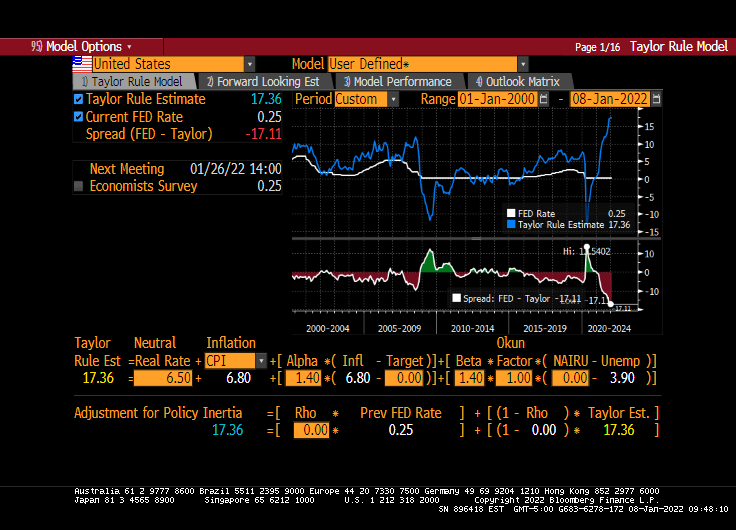Image resolution: width=736 pixels, height=530 pixels.
Task: Click the FED Rate legend marker
Action: (511, 213)
